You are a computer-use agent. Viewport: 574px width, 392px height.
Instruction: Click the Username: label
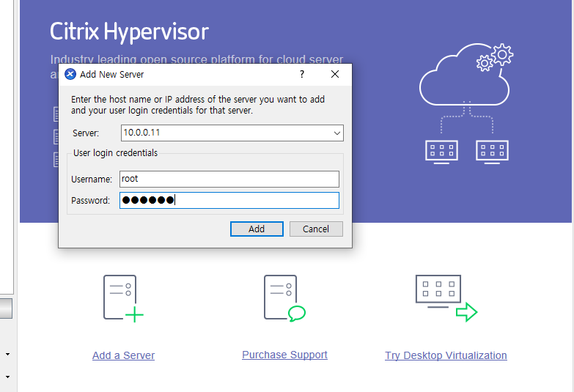92,179
